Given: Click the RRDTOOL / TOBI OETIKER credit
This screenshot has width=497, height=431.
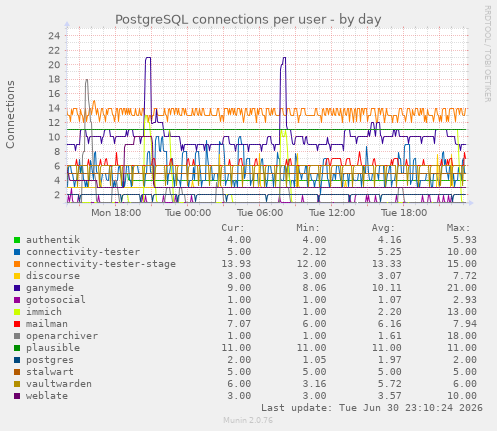Looking at the screenshot, I should coord(487,54).
